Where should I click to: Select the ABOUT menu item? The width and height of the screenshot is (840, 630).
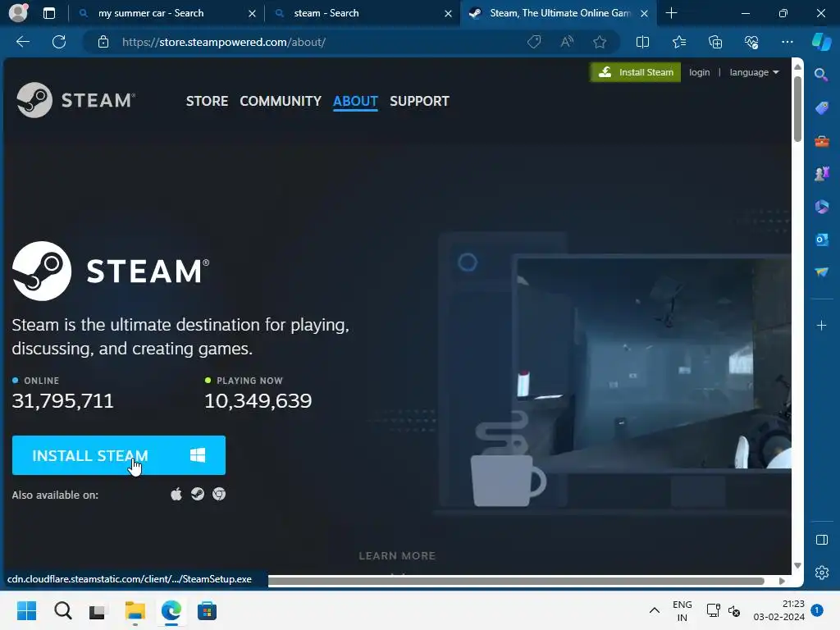(x=355, y=101)
